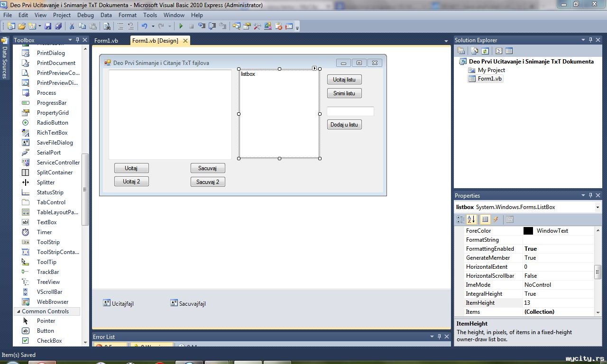Click the Cut scissors icon
The image size is (607, 364).
coord(72,27)
